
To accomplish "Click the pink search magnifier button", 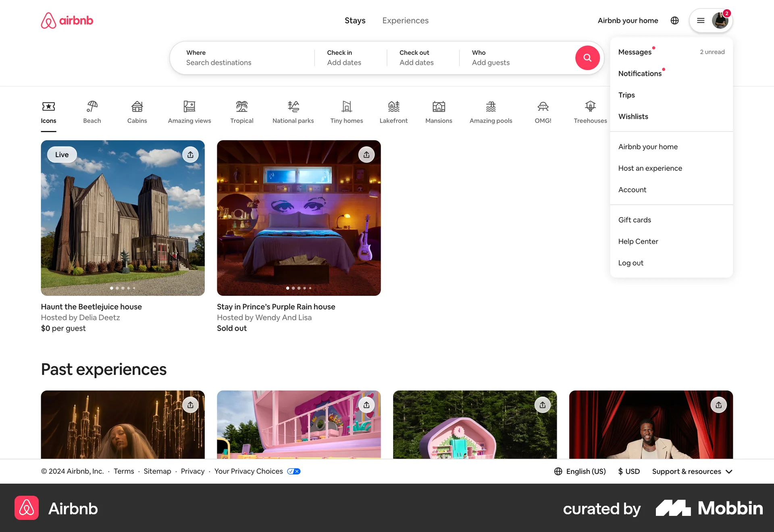I will coord(587,58).
